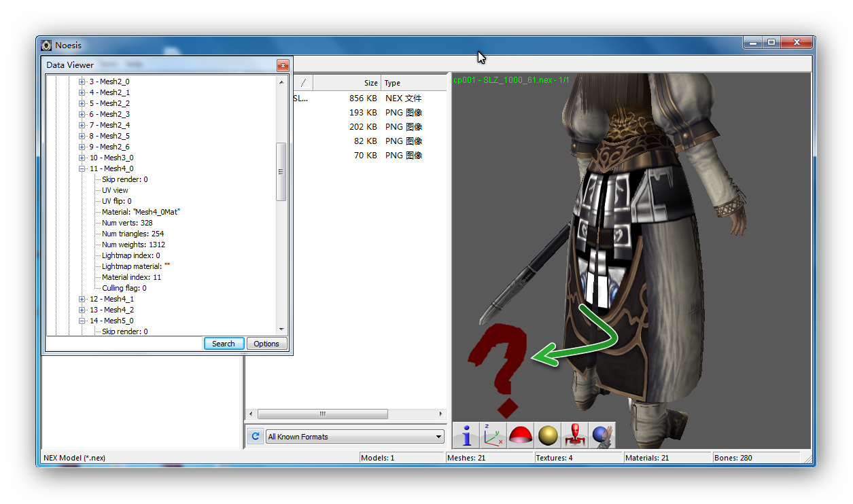
Task: Select 'Num verts: 328' entry
Action: tap(127, 223)
